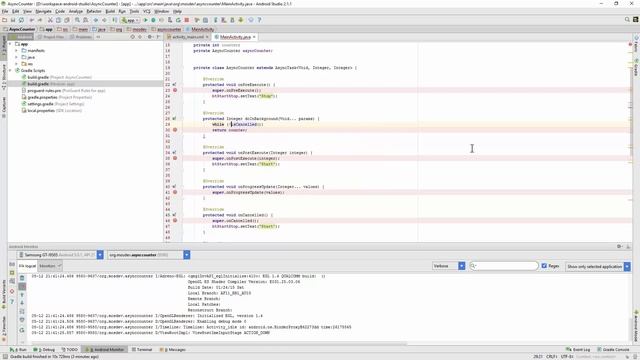This screenshot has height=360, width=640.
Task: Click the Search Everywhere magnifier top right
Action: (627, 20)
